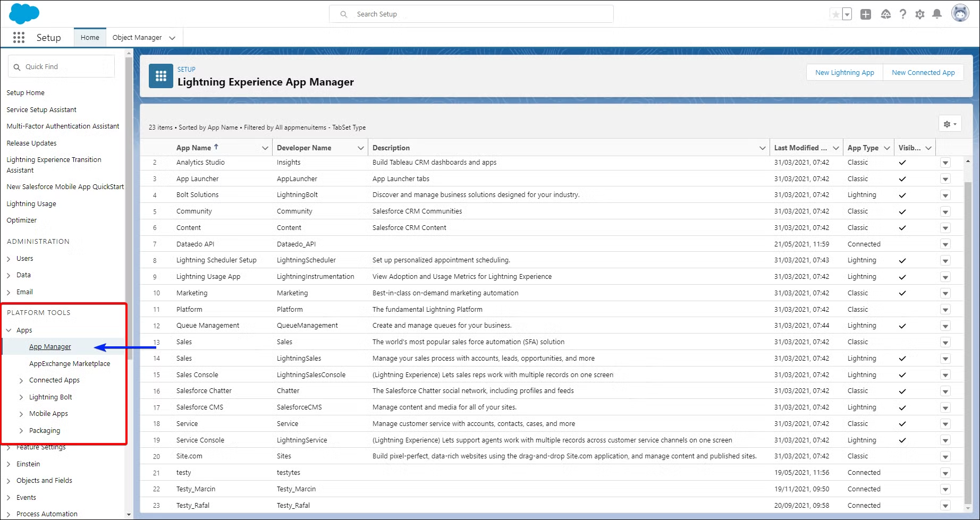
Task: Open row actions for Community app
Action: 945,212
